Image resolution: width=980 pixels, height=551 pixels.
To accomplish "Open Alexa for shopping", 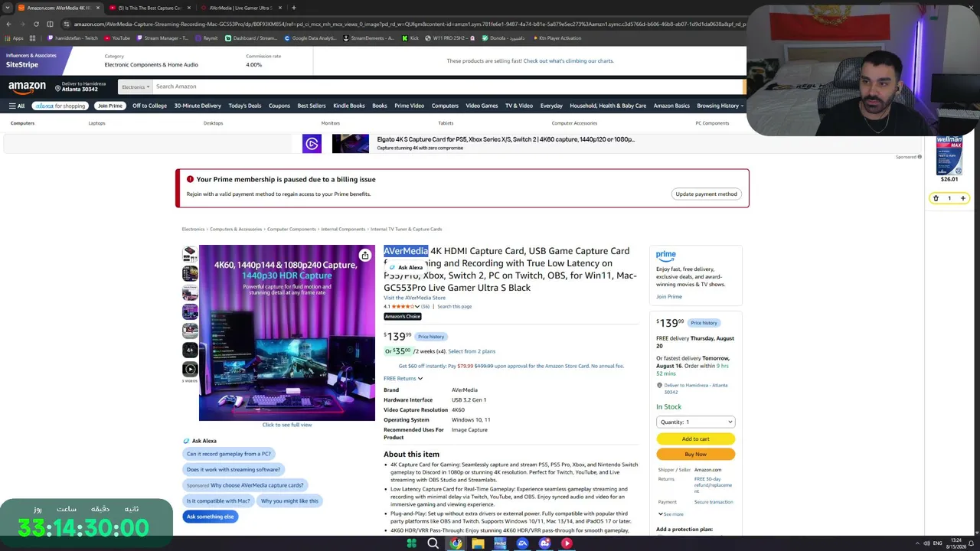I will (60, 106).
